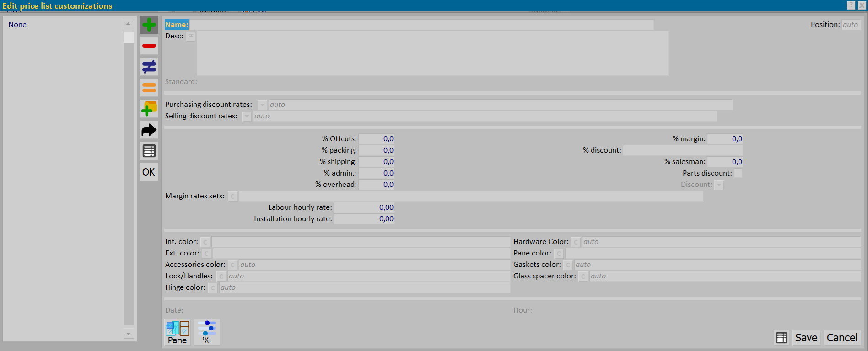The image size is (868, 351).
Task: Open help with the question mark icon
Action: click(x=851, y=5)
